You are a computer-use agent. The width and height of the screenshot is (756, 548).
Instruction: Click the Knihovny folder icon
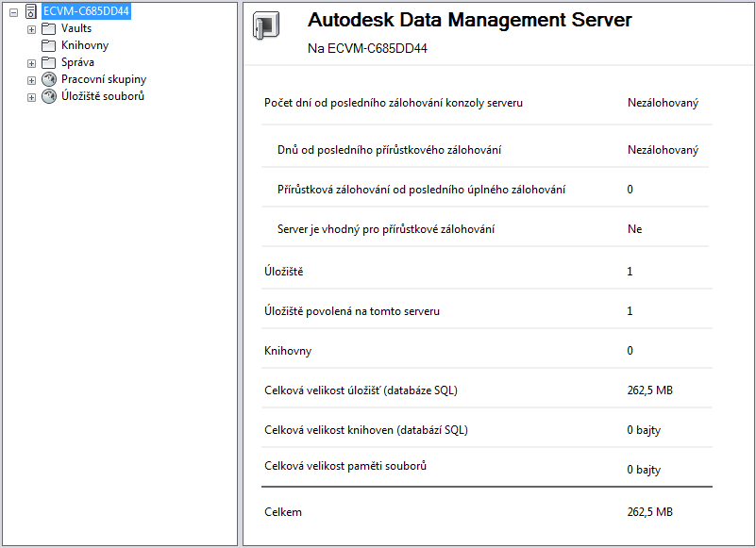49,45
